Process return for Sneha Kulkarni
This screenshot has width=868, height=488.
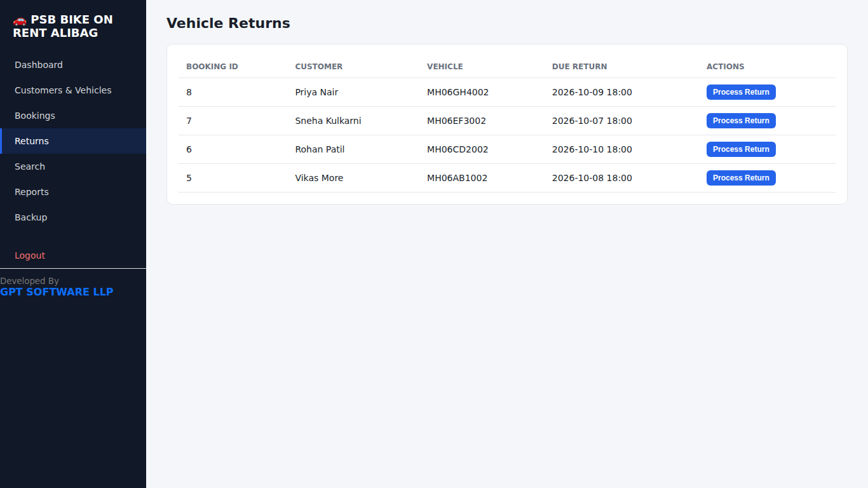click(x=741, y=121)
